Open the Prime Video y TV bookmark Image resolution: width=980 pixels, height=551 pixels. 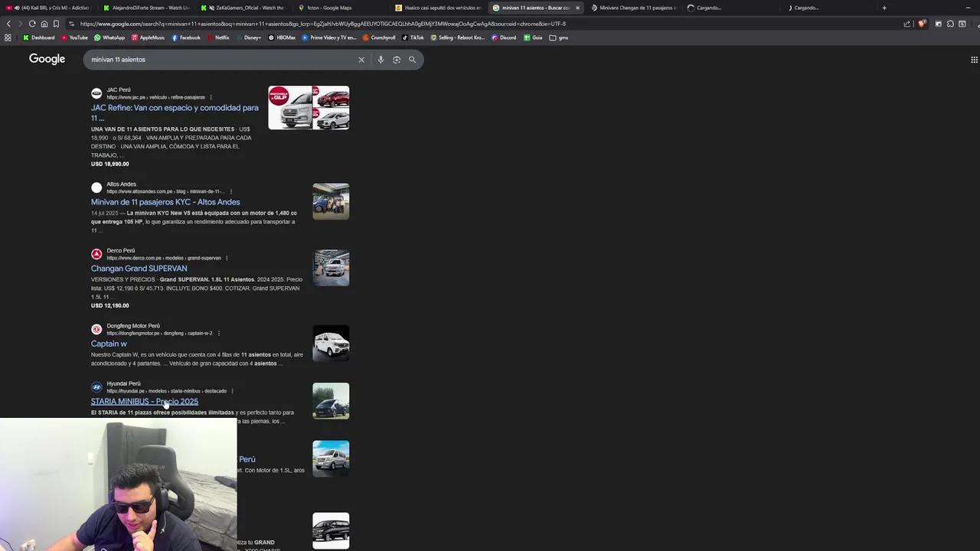pos(329,37)
